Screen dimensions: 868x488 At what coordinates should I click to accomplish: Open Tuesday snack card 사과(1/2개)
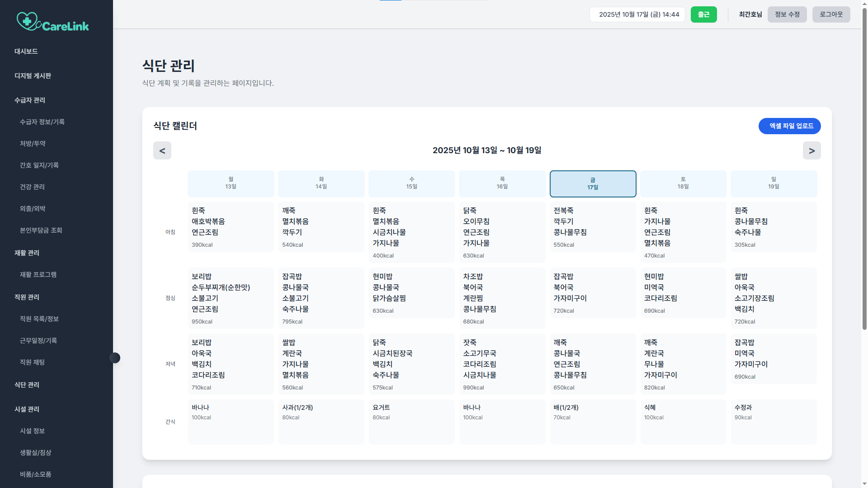pos(321,422)
